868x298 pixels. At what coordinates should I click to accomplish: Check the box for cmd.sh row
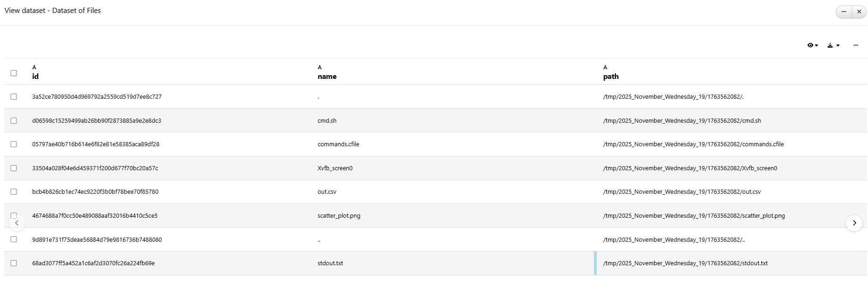(14, 120)
